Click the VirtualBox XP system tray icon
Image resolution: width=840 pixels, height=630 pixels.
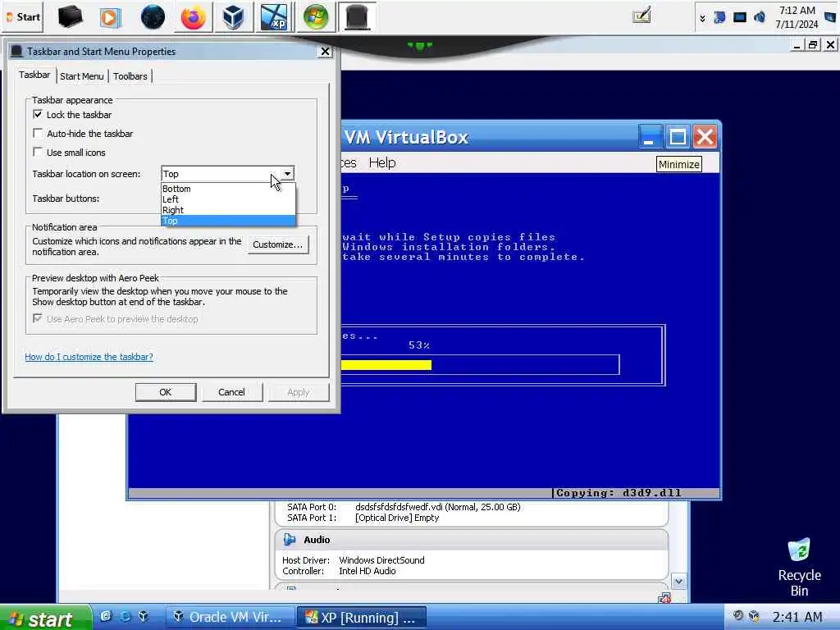coord(755,616)
